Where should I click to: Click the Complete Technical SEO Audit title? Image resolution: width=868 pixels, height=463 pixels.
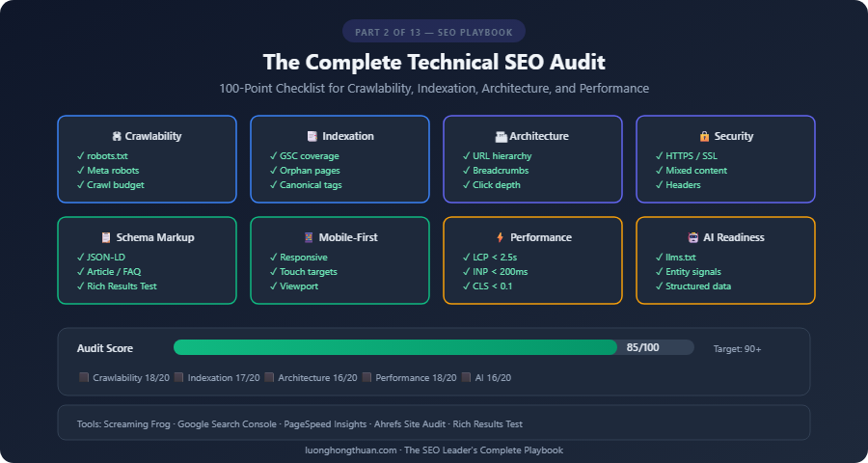pos(434,62)
